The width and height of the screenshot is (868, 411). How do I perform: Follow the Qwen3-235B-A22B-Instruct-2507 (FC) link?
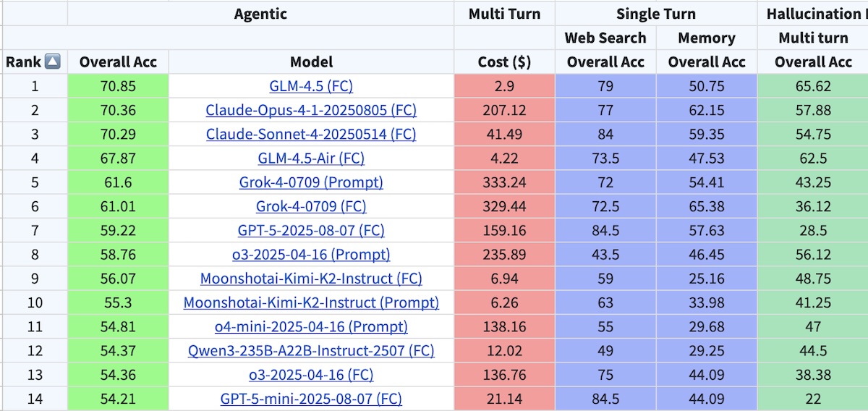(x=311, y=351)
